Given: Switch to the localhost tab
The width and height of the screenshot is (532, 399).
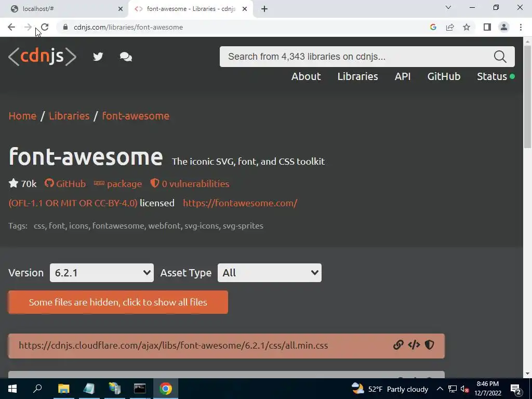Looking at the screenshot, I should click(64, 9).
